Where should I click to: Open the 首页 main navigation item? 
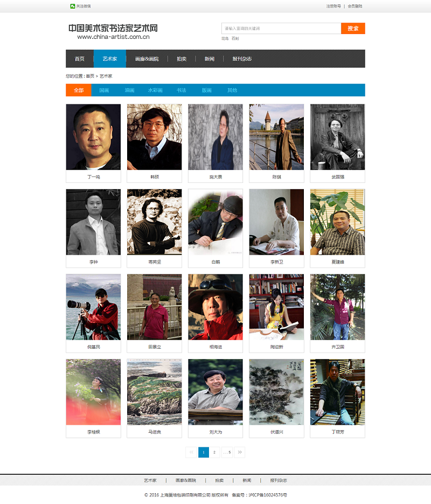pos(80,59)
